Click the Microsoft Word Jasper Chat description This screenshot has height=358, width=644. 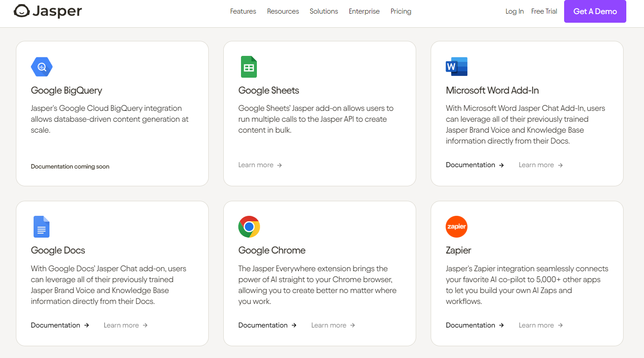coord(526,124)
